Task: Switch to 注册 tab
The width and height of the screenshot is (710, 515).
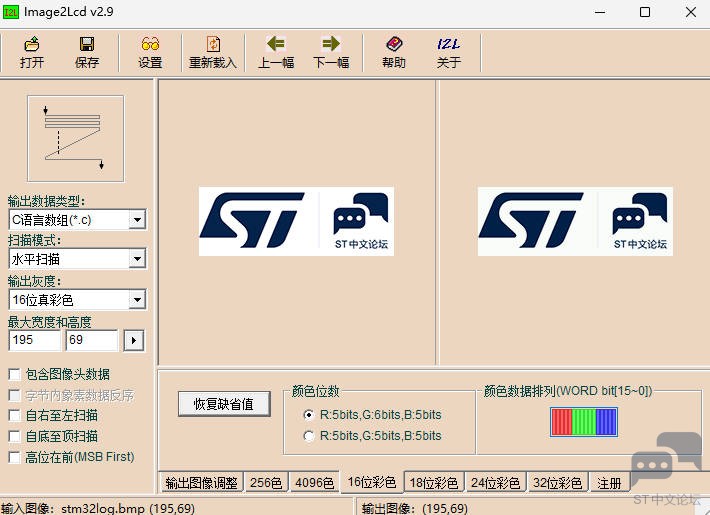Action: (609, 483)
